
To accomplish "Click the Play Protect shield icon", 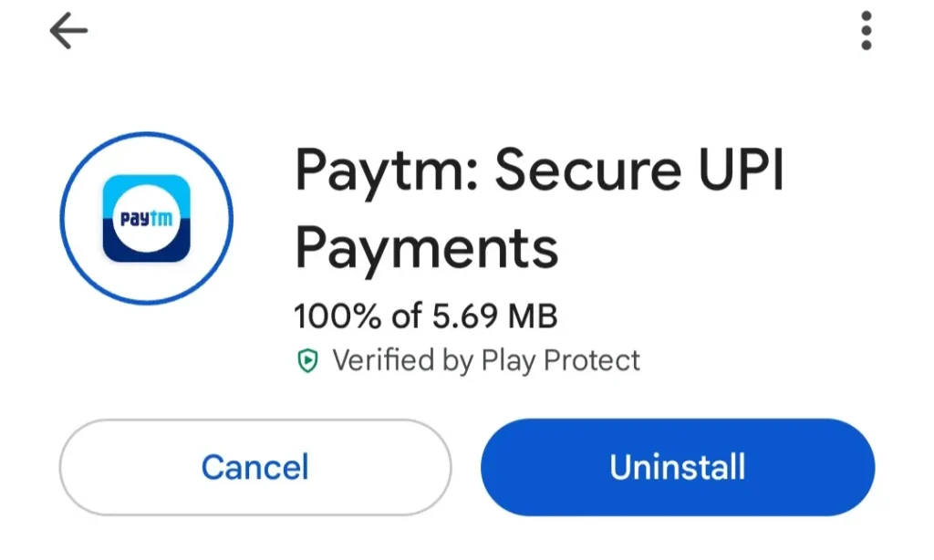I will 309,359.
